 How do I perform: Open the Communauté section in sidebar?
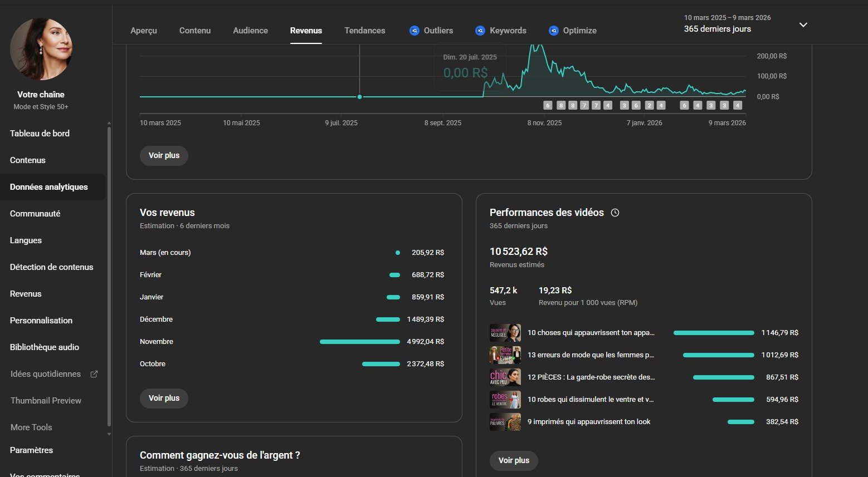click(x=35, y=214)
